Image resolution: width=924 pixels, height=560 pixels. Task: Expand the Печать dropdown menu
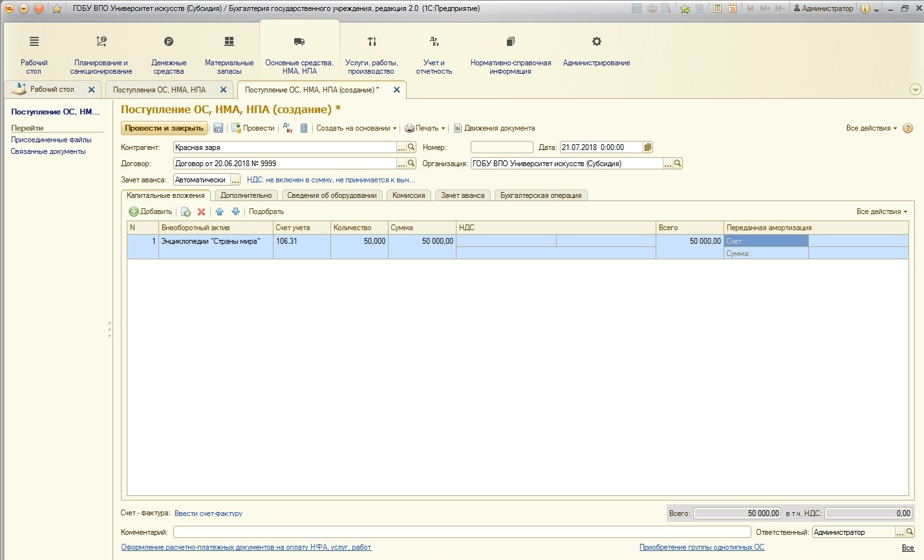[425, 128]
